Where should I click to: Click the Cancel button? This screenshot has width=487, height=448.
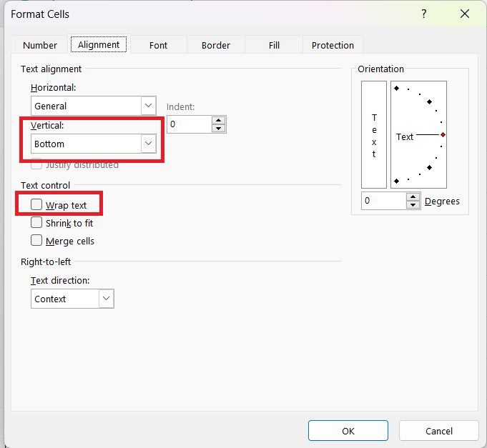click(x=439, y=431)
